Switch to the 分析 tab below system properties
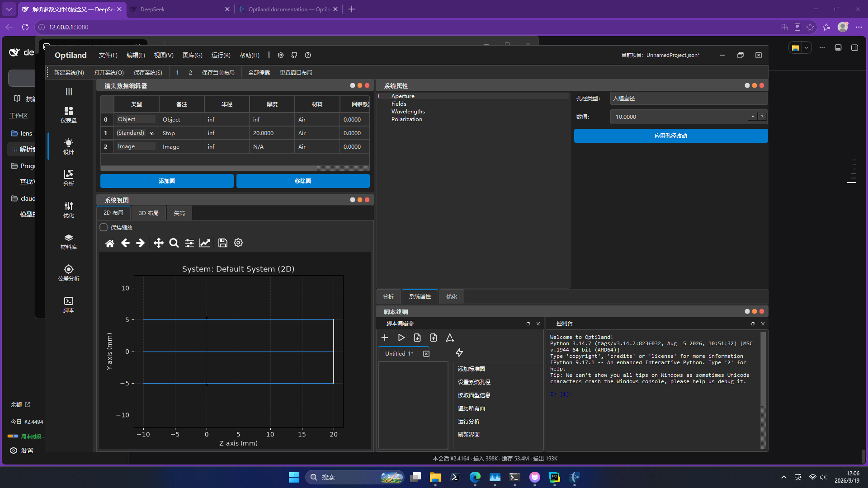Image resolution: width=868 pixels, height=488 pixels. [388, 296]
